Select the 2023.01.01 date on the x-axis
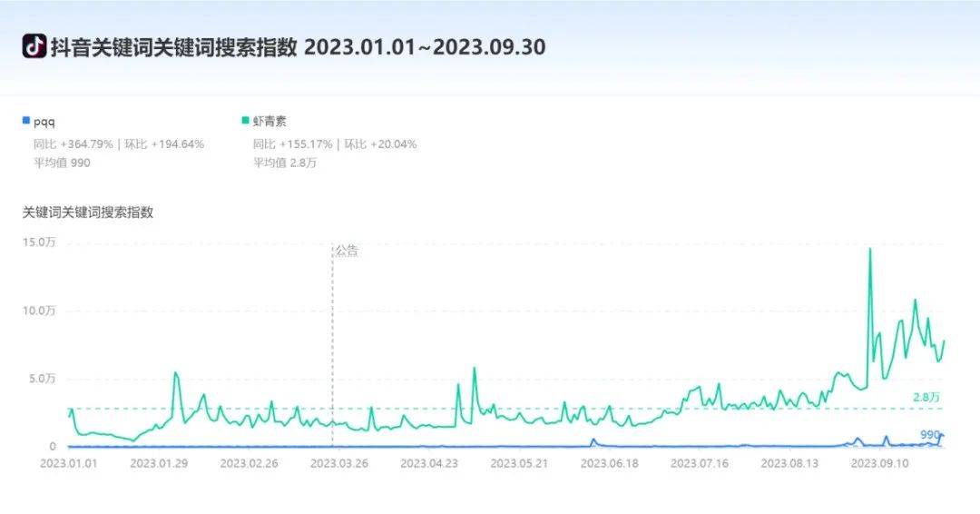The width and height of the screenshot is (980, 514). tap(67, 462)
